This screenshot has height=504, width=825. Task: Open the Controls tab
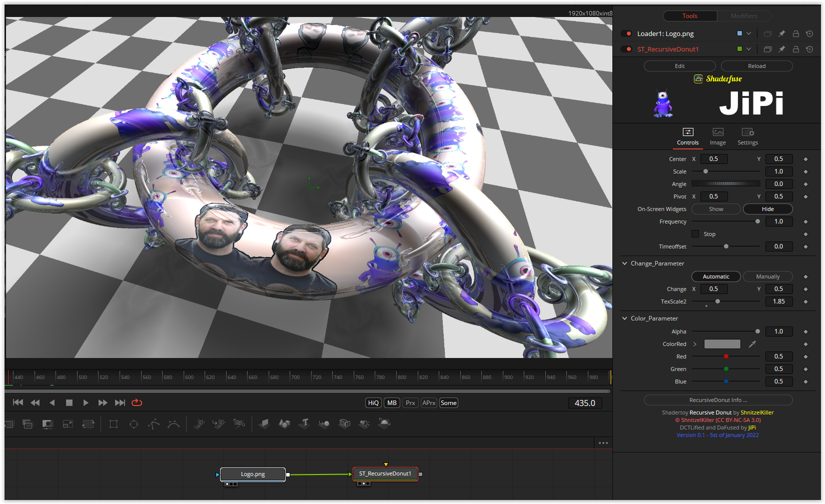click(x=688, y=136)
